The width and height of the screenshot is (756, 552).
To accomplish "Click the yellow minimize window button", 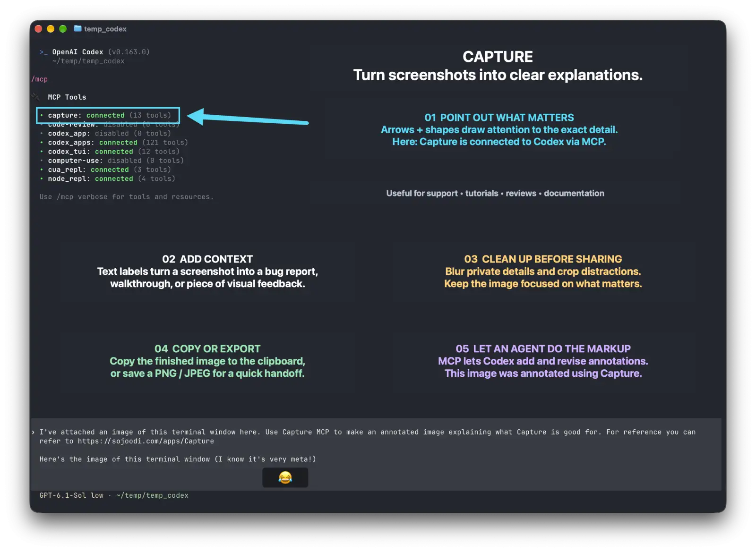I will [x=51, y=29].
